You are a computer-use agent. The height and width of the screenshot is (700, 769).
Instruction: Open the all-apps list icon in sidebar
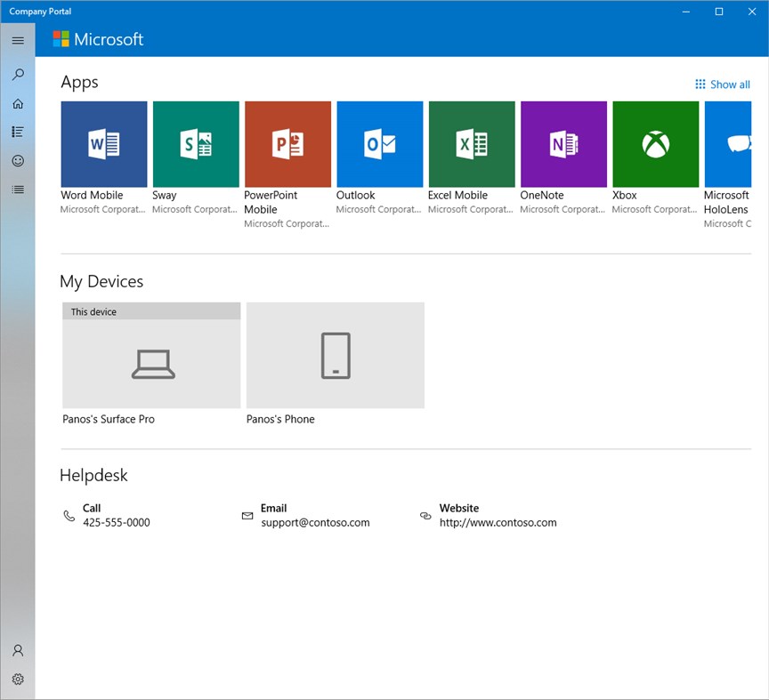click(18, 189)
